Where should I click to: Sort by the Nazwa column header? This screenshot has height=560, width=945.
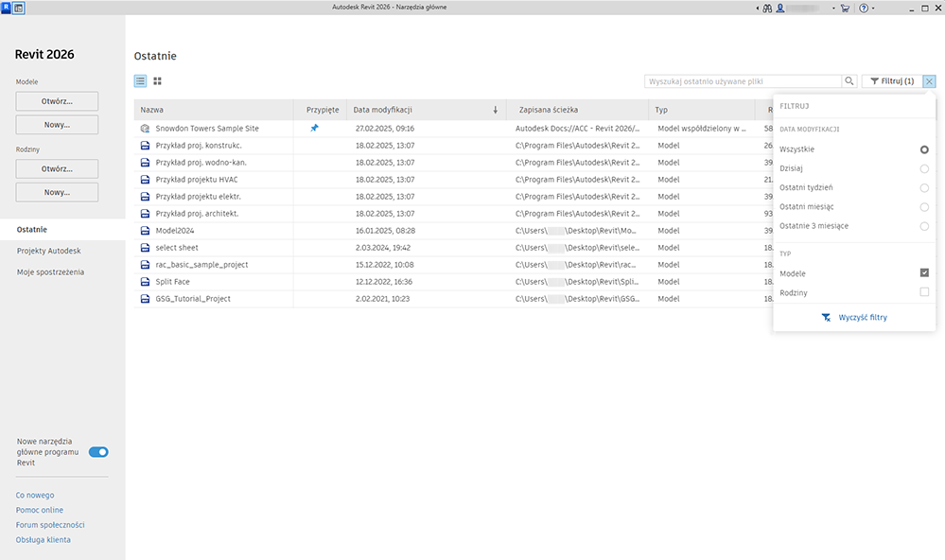(214, 110)
